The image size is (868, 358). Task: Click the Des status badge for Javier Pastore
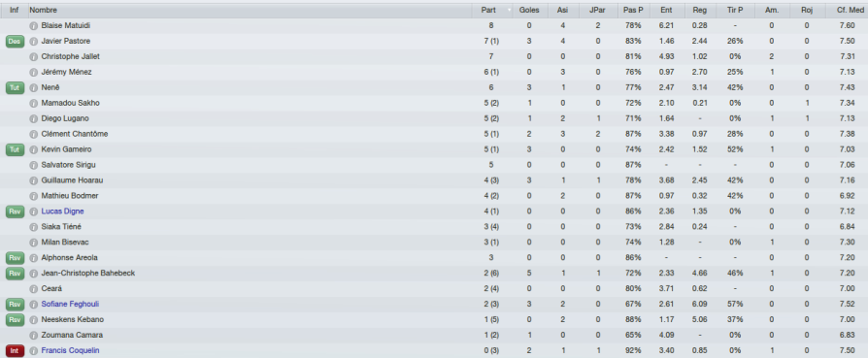(x=15, y=41)
